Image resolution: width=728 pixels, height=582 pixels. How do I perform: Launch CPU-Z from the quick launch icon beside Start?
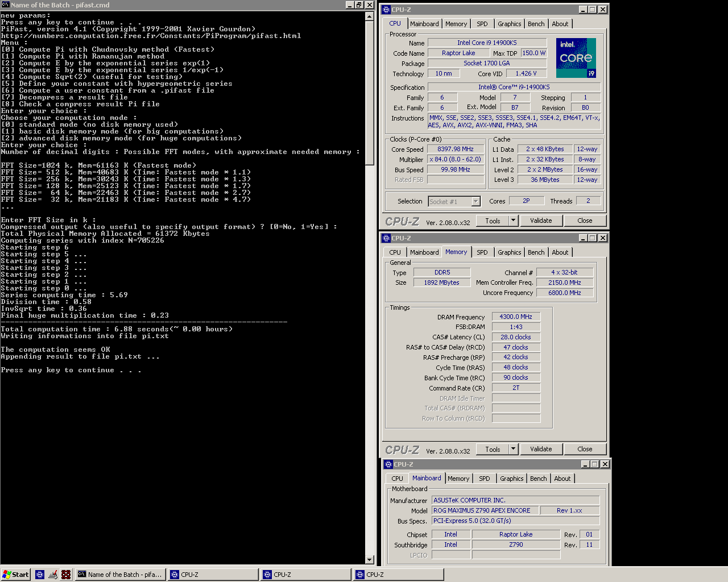40,575
